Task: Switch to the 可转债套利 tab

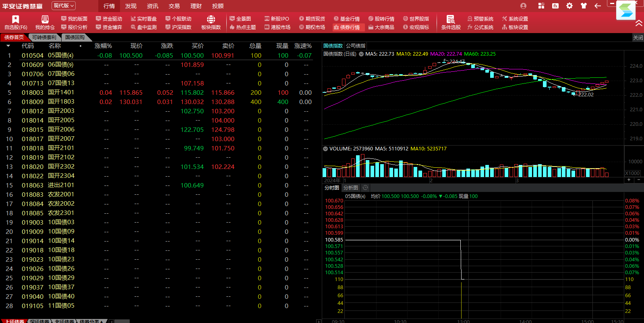Action: point(44,37)
